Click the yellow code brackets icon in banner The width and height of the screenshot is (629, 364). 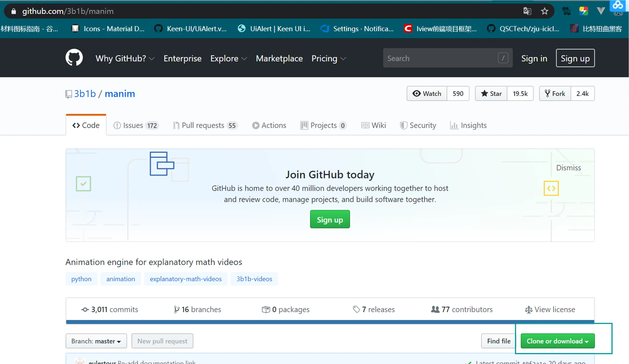[x=551, y=188]
